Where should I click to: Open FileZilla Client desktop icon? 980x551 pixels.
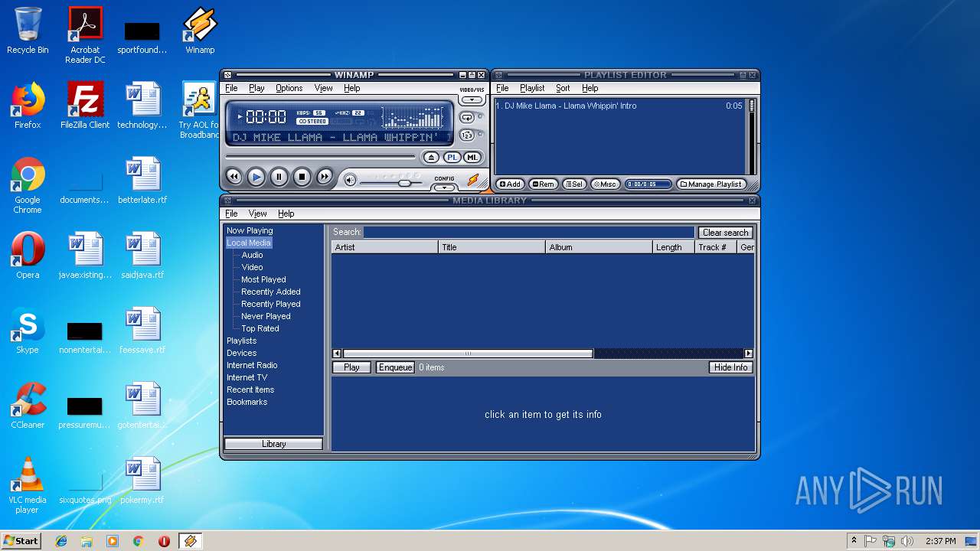pos(85,106)
